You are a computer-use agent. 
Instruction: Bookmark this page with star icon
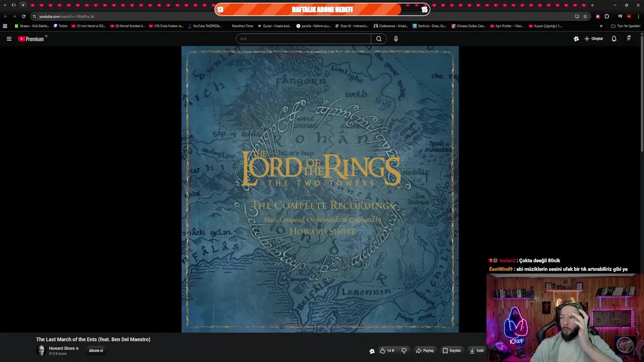pos(585,16)
